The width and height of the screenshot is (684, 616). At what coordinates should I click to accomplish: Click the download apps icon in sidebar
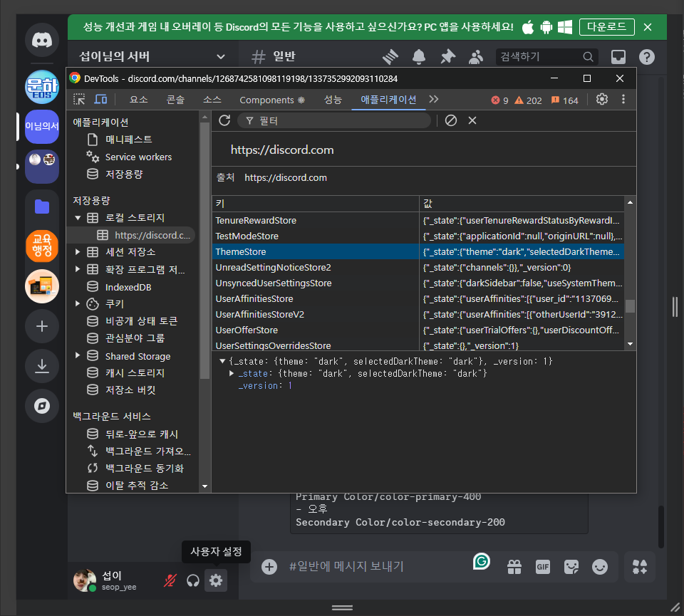point(42,366)
